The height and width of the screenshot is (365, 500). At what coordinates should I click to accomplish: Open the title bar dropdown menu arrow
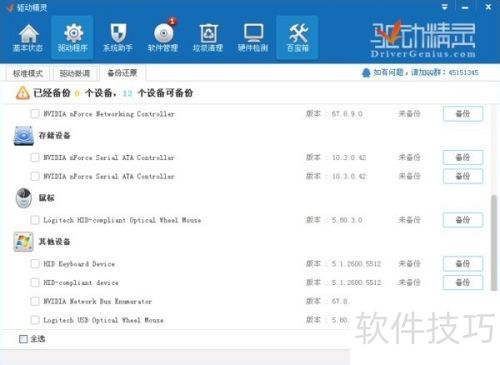(x=445, y=7)
